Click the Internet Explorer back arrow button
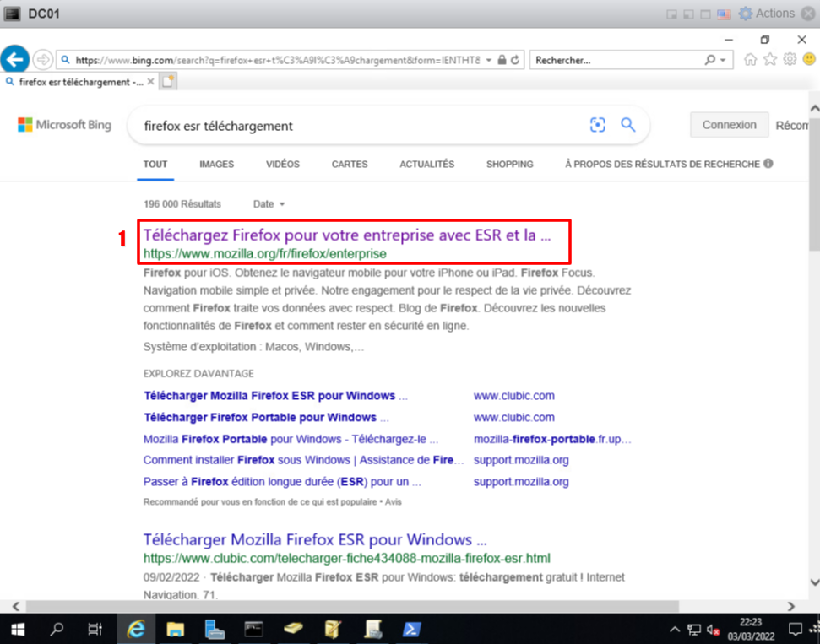Viewport: 820px width, 644px height. click(15, 59)
